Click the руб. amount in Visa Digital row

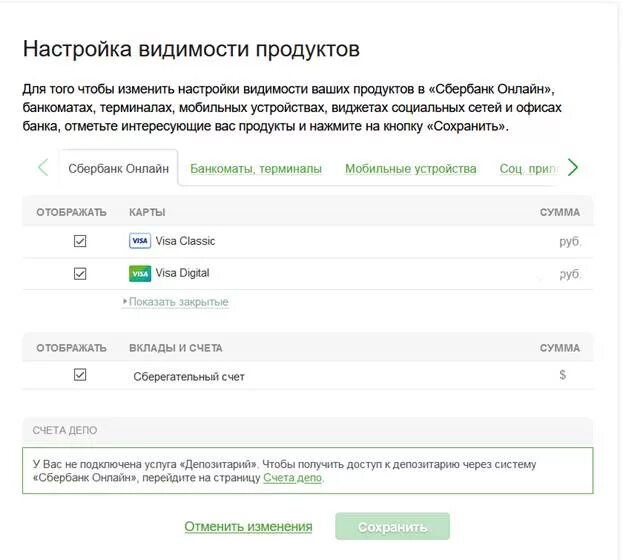570,274
